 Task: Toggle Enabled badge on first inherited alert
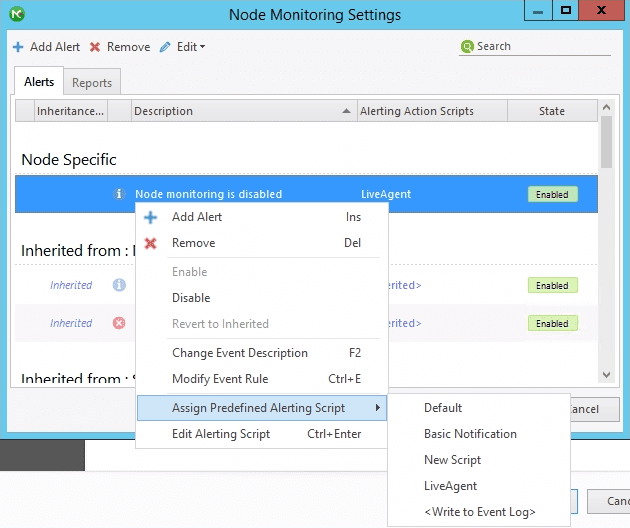tap(552, 285)
